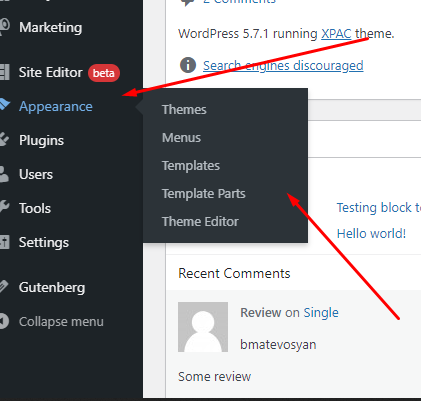Click the Some review comment text
The width and height of the screenshot is (421, 401).
(214, 377)
